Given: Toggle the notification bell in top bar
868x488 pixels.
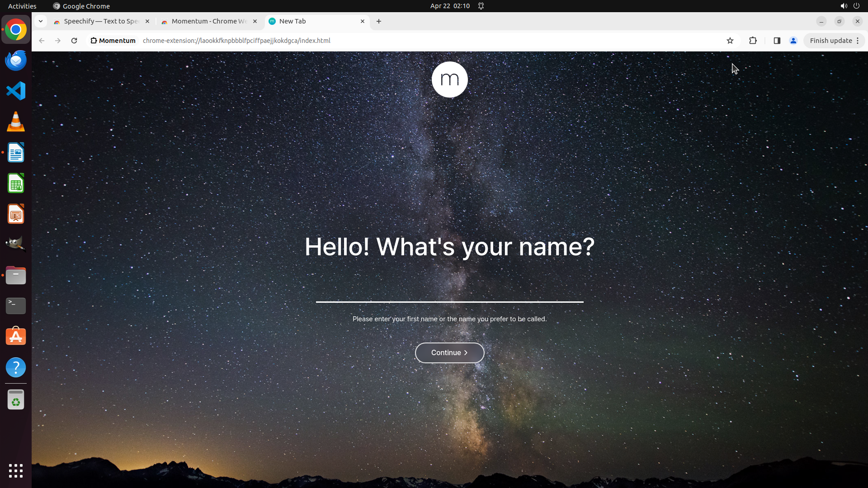Looking at the screenshot, I should [481, 6].
